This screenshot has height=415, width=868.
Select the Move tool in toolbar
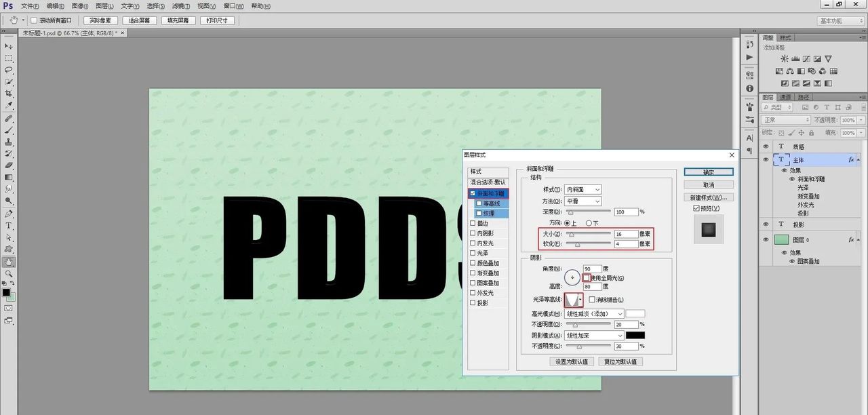pos(9,46)
